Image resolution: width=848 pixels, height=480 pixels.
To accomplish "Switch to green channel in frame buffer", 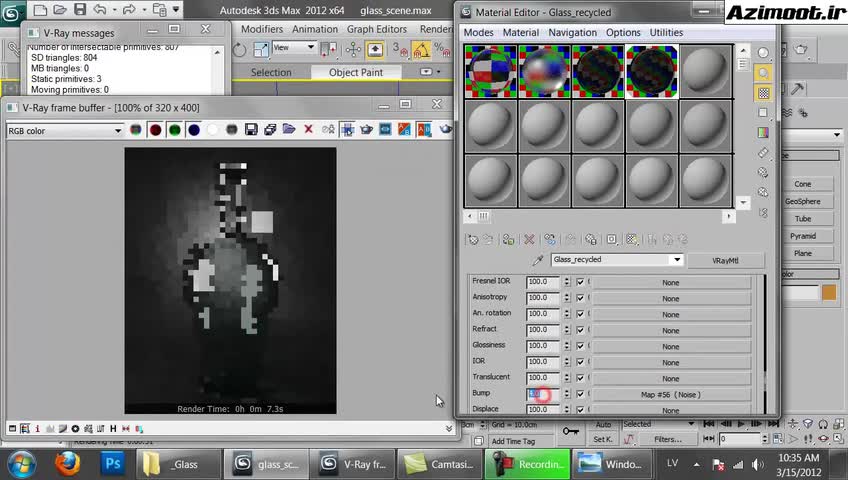I will 174,130.
